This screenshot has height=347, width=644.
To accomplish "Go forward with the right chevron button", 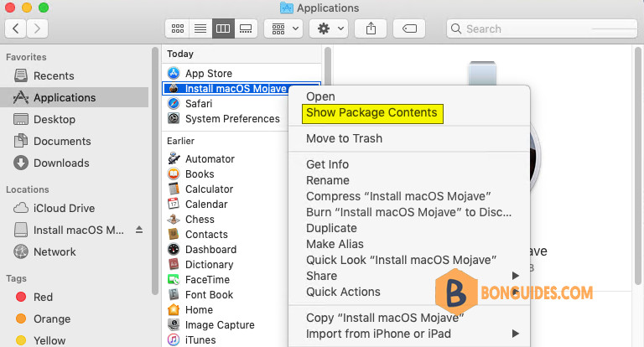I will [x=38, y=28].
